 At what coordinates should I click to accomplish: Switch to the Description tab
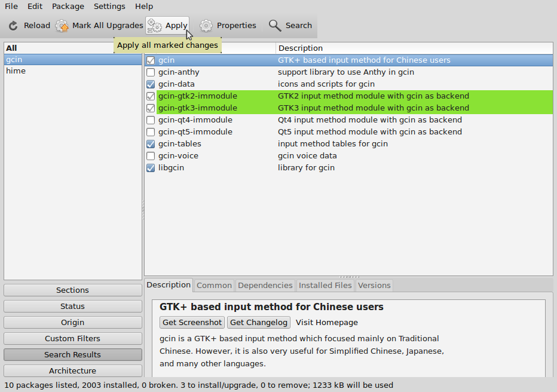(169, 285)
